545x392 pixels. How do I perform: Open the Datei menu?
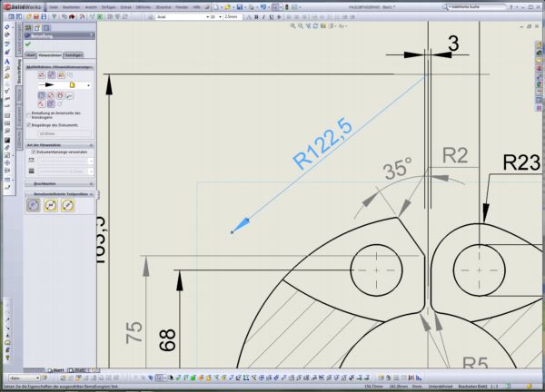pos(54,7)
